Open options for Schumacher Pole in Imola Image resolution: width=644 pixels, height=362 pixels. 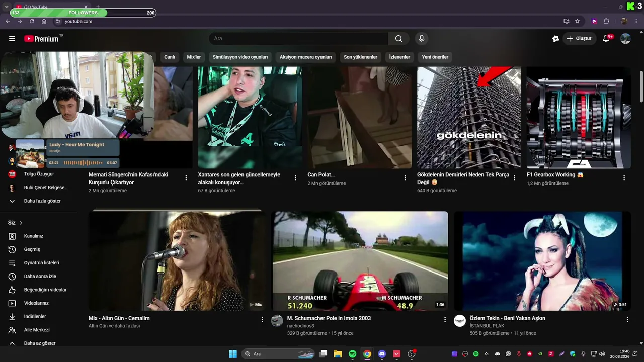445,319
